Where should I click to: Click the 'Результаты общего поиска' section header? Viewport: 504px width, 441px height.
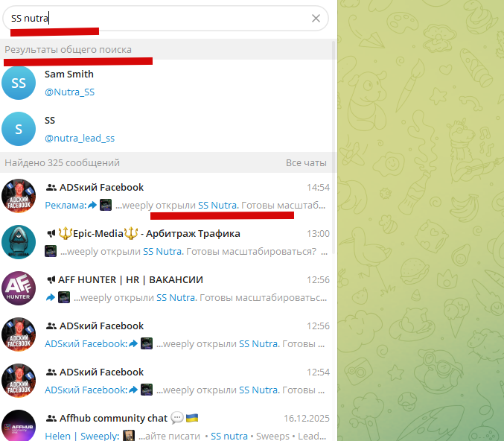(x=68, y=49)
